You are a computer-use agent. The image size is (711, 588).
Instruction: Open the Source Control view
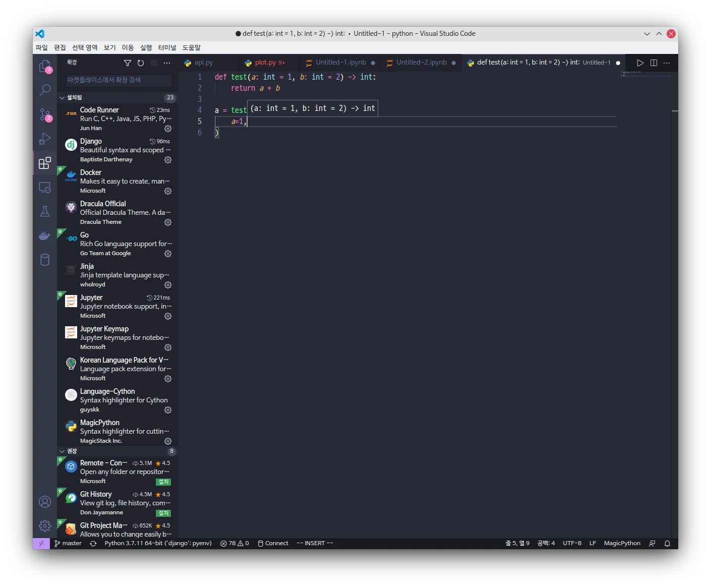[45, 115]
